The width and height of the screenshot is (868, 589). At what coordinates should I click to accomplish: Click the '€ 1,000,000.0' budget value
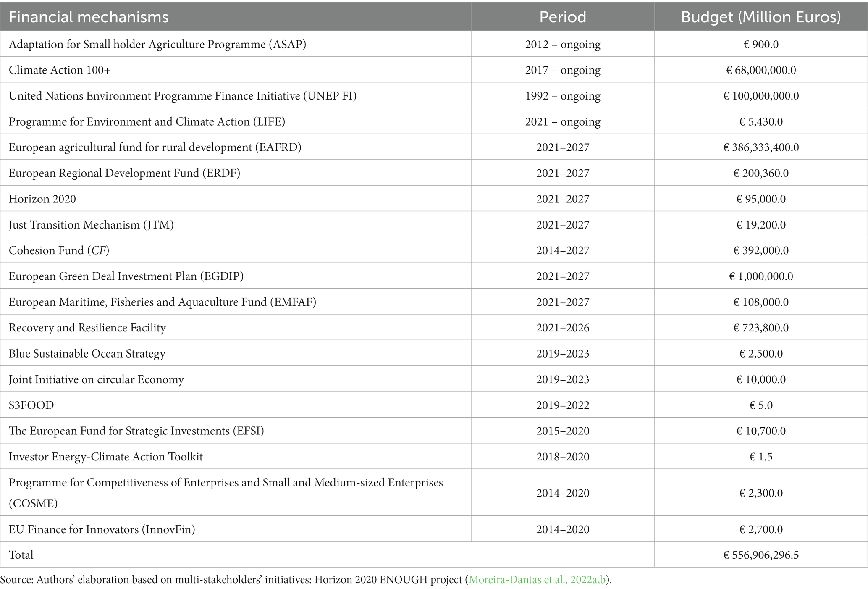(x=761, y=276)
